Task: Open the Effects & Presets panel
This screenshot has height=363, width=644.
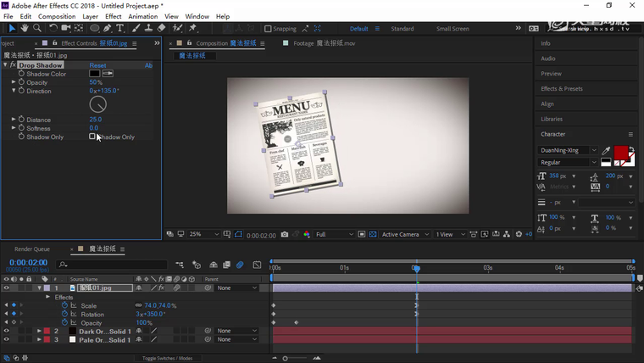Action: click(562, 88)
